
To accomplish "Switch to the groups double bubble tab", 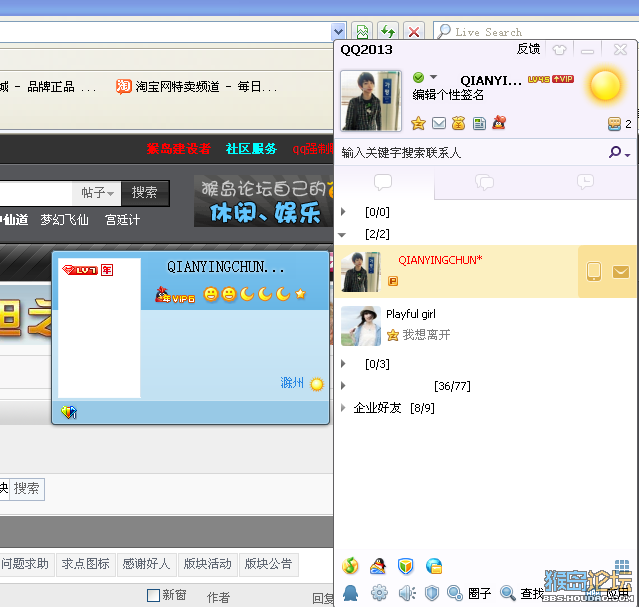I will [x=484, y=182].
